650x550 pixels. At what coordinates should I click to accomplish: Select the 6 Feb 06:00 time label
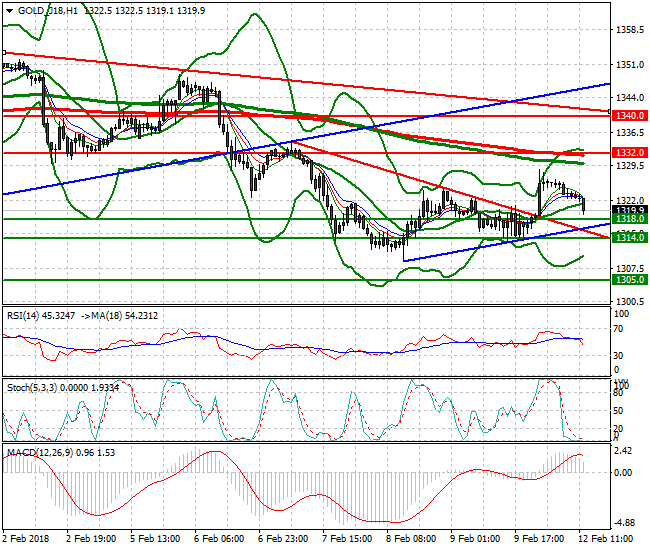tap(219, 539)
